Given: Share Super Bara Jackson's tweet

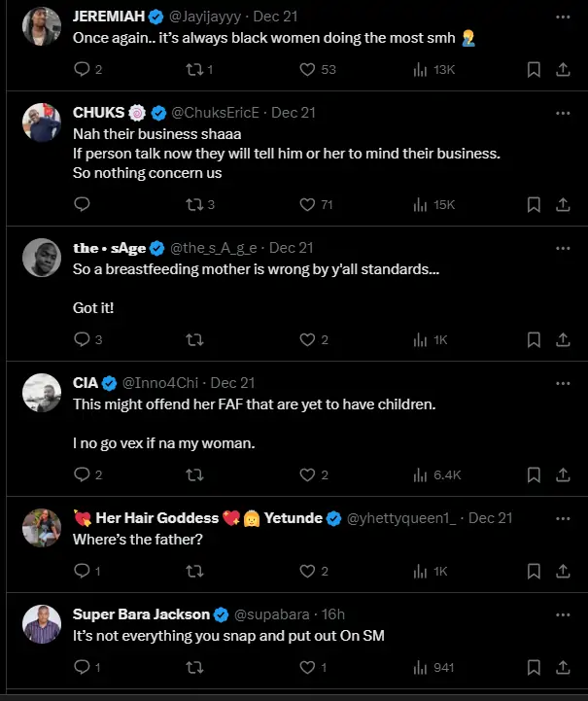Looking at the screenshot, I should tap(563, 667).
